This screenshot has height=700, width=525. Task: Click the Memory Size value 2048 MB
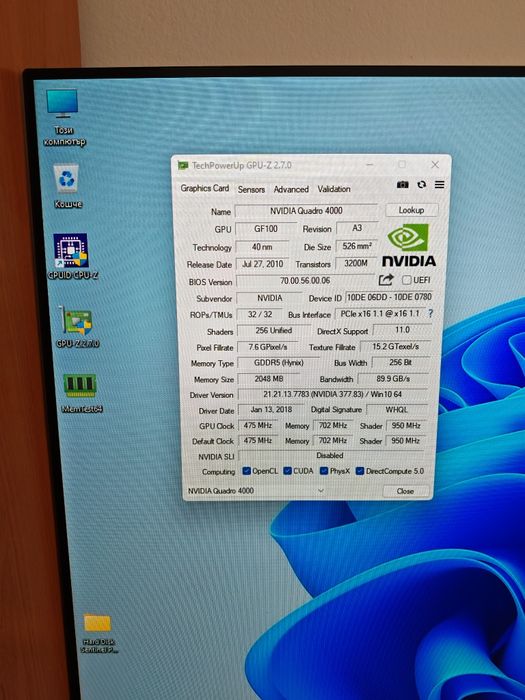click(269, 379)
